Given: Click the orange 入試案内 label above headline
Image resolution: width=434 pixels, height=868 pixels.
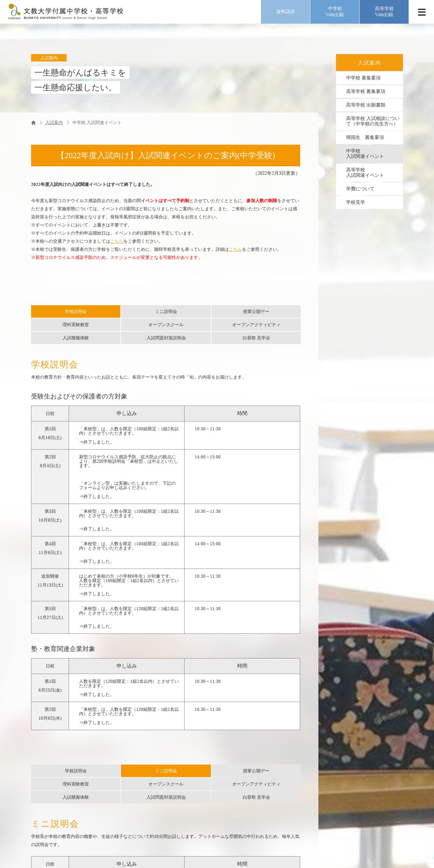Looking at the screenshot, I should coord(49,58).
